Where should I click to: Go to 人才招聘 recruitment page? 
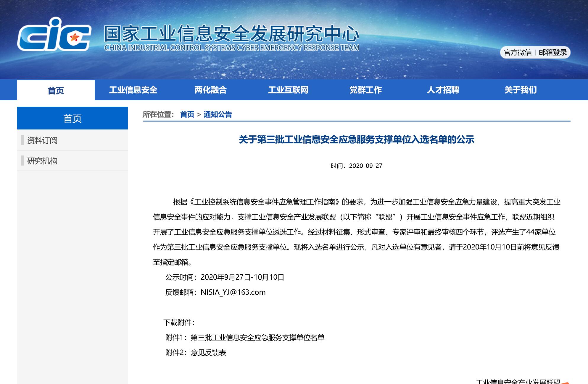[x=443, y=90]
